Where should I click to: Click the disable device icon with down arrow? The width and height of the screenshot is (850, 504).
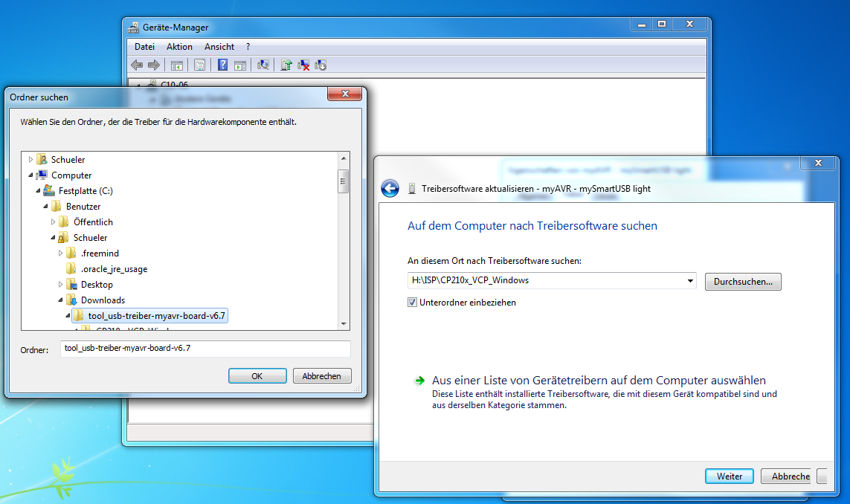click(321, 65)
